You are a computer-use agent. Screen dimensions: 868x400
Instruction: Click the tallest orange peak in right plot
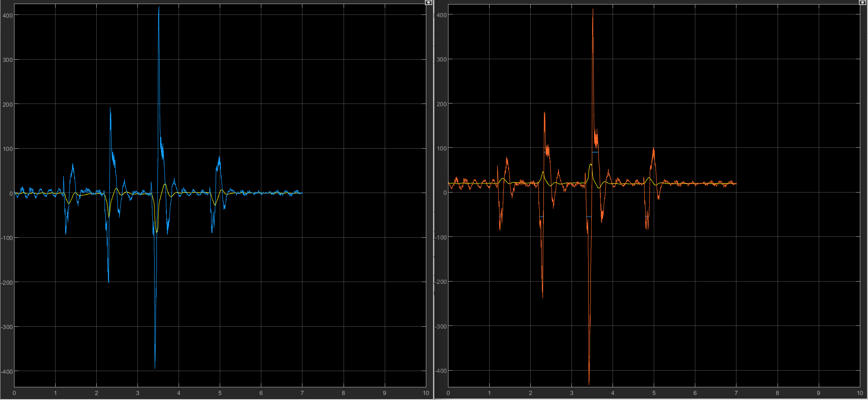pyautogui.click(x=593, y=10)
